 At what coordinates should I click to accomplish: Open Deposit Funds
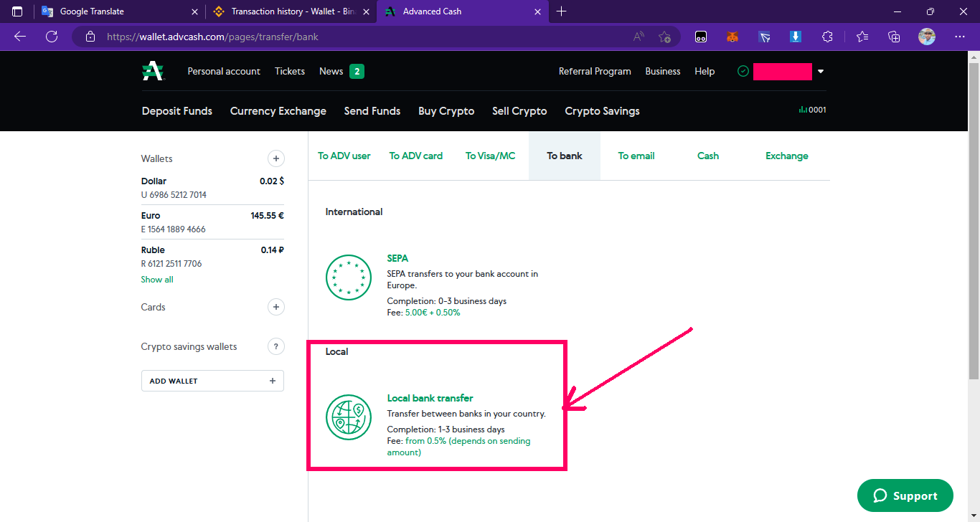177,111
